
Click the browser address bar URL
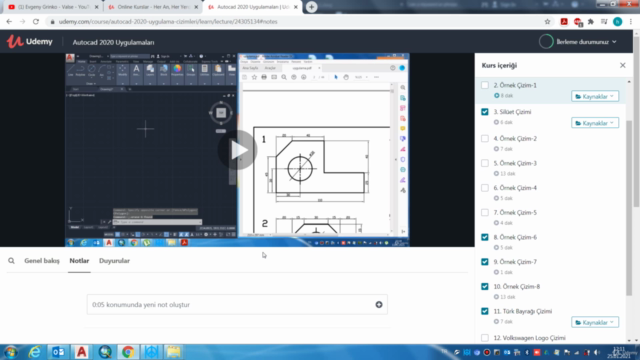pyautogui.click(x=168, y=22)
